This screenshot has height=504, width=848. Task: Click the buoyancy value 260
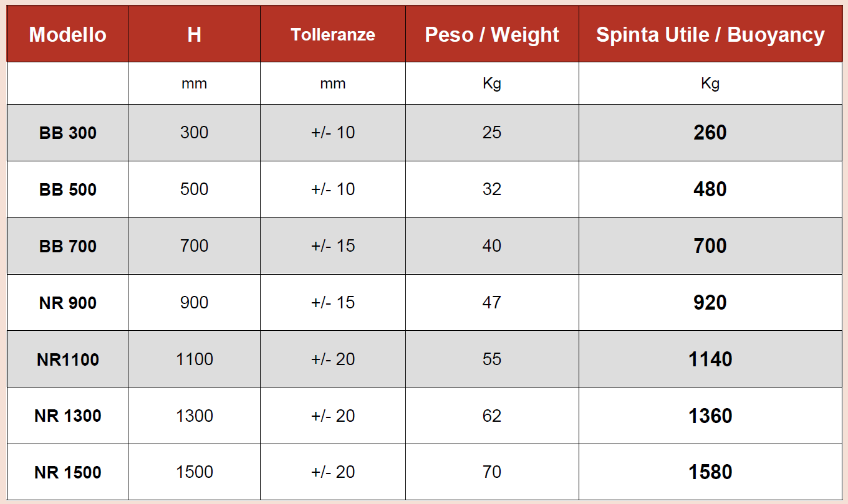[710, 133]
